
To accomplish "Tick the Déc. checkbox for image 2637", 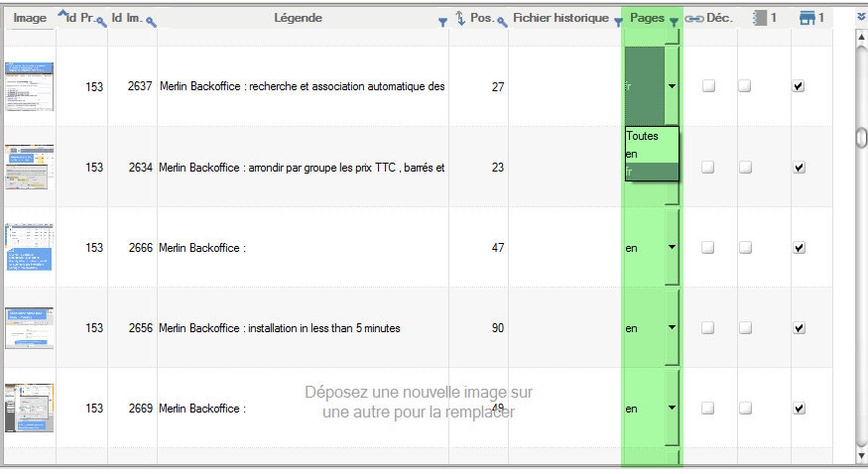I will 708,86.
